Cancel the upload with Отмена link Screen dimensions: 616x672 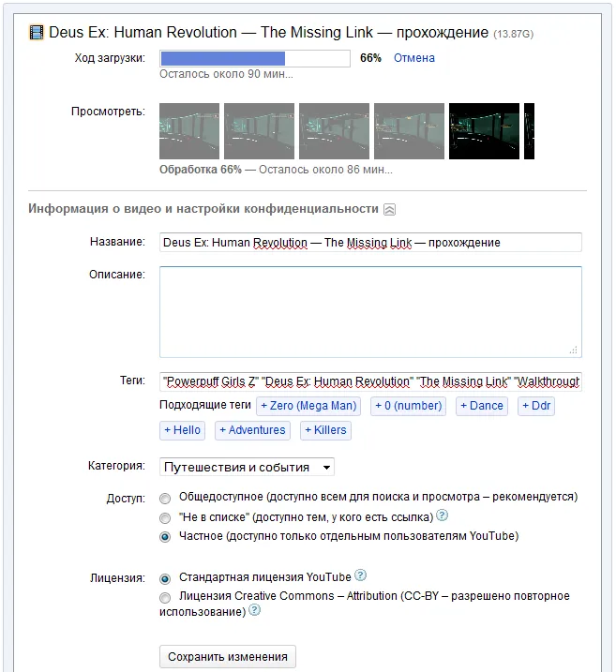coord(414,58)
